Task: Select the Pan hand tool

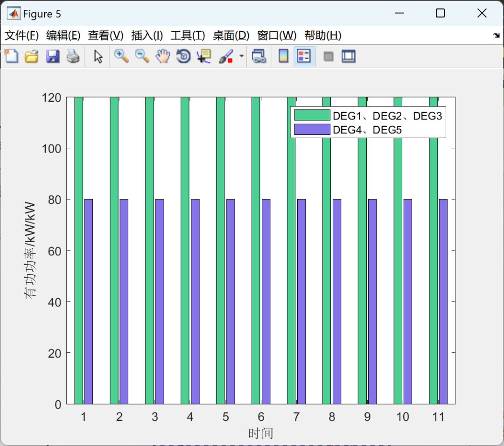Action: pyautogui.click(x=163, y=56)
